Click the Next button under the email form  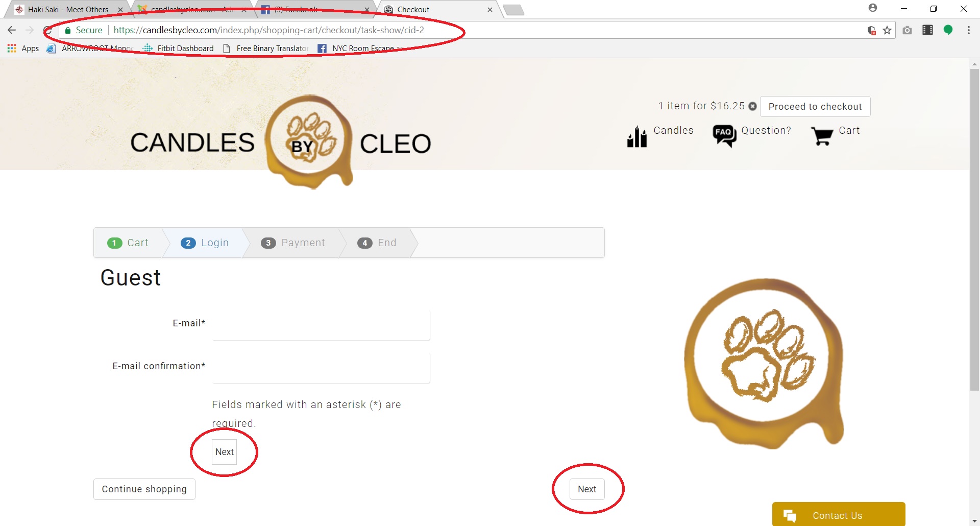[x=225, y=452]
